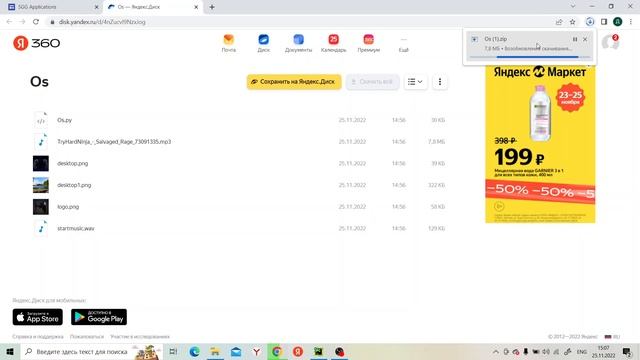Open the Chrome downloads toolbar icon
Screen dimensions: 640x360
point(589,22)
